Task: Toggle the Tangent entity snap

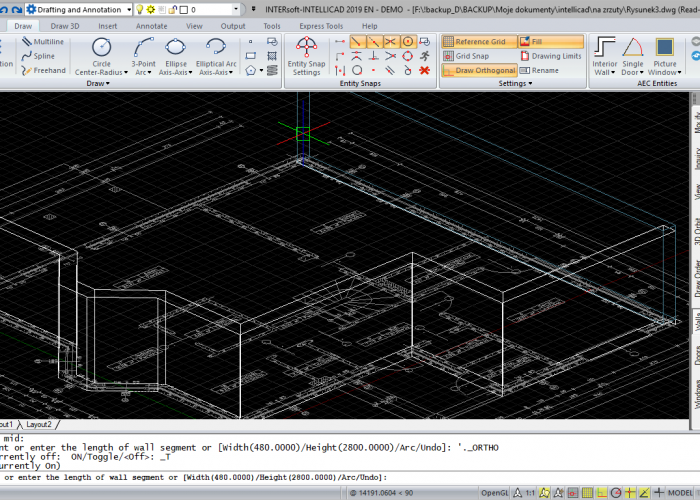Action: [408, 70]
